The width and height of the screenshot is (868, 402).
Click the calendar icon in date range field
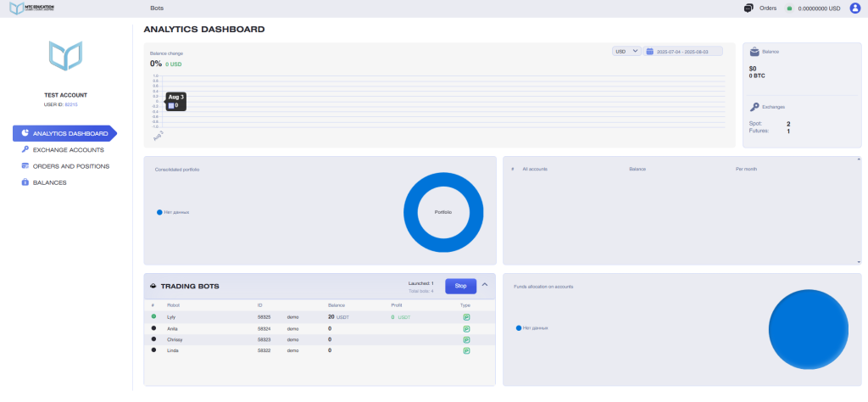point(650,52)
